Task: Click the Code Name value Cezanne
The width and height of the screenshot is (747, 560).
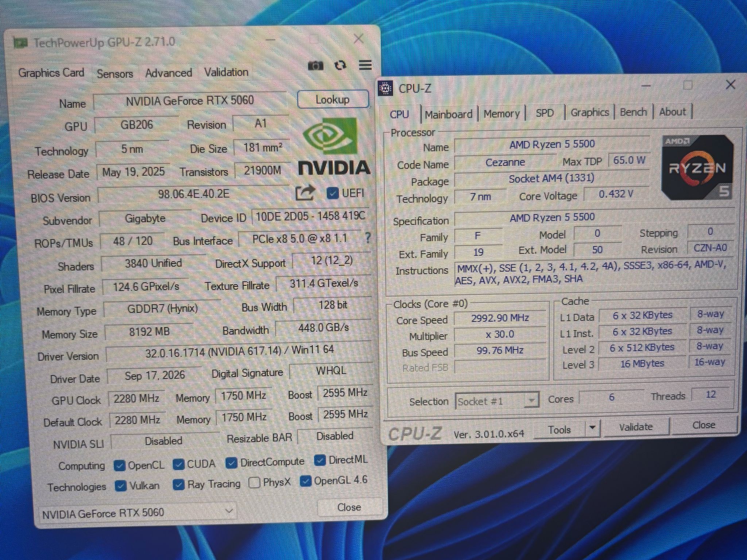Action: point(505,162)
